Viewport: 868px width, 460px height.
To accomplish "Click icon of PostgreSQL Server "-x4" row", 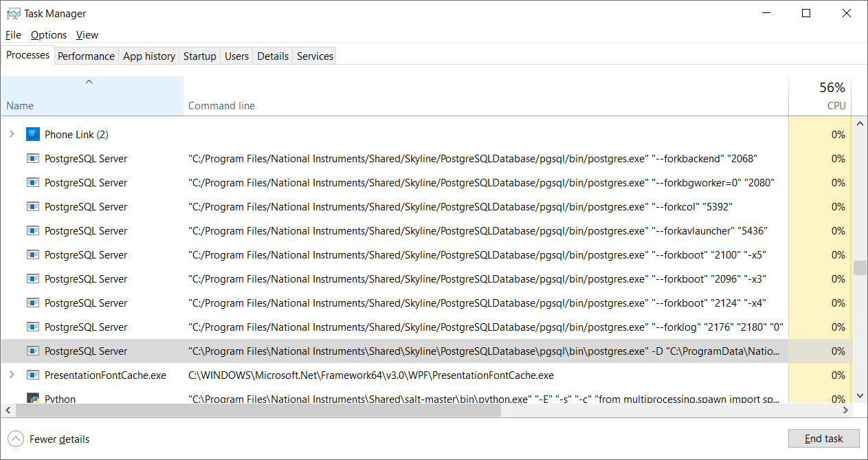I will [33, 303].
